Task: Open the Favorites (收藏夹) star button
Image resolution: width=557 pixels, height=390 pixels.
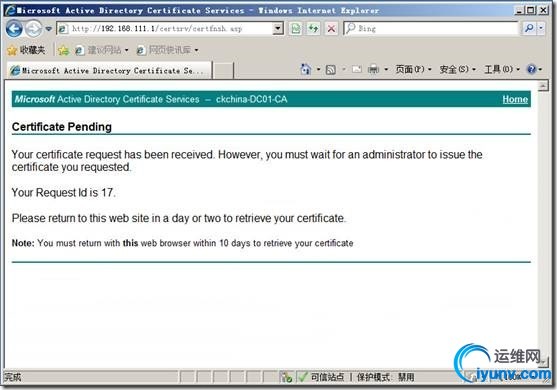Action: click(x=26, y=50)
